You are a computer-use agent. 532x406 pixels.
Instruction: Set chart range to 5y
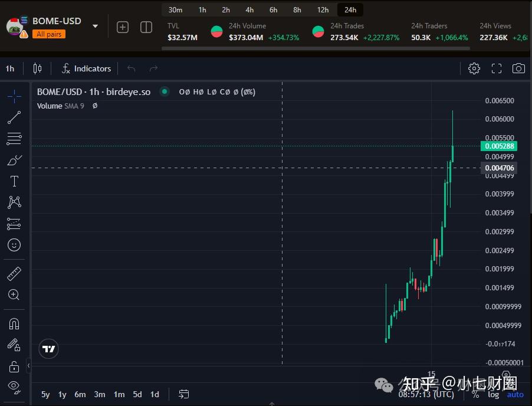coord(45,394)
